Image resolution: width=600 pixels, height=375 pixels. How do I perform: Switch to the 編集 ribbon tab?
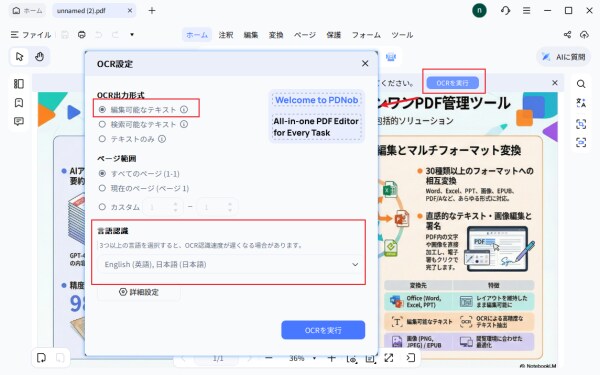point(251,35)
